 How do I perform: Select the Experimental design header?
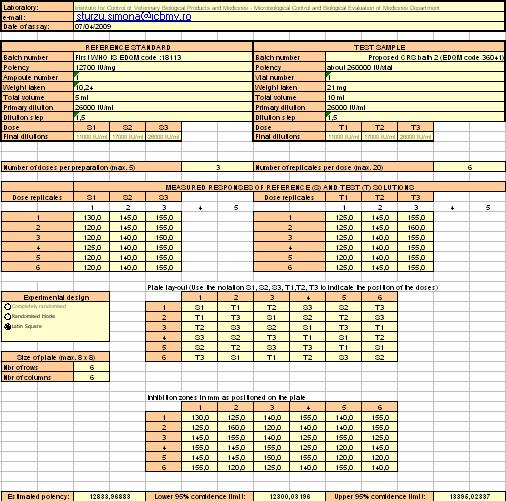click(x=56, y=297)
